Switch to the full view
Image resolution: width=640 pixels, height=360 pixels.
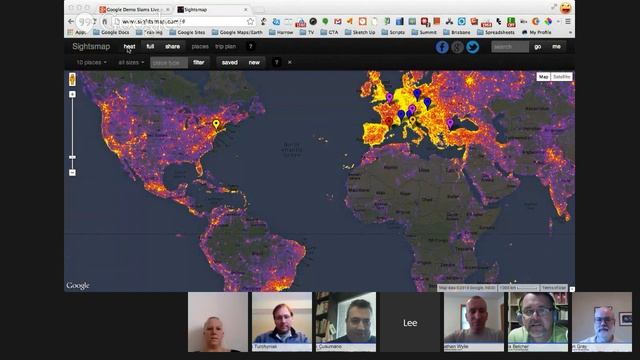click(150, 47)
